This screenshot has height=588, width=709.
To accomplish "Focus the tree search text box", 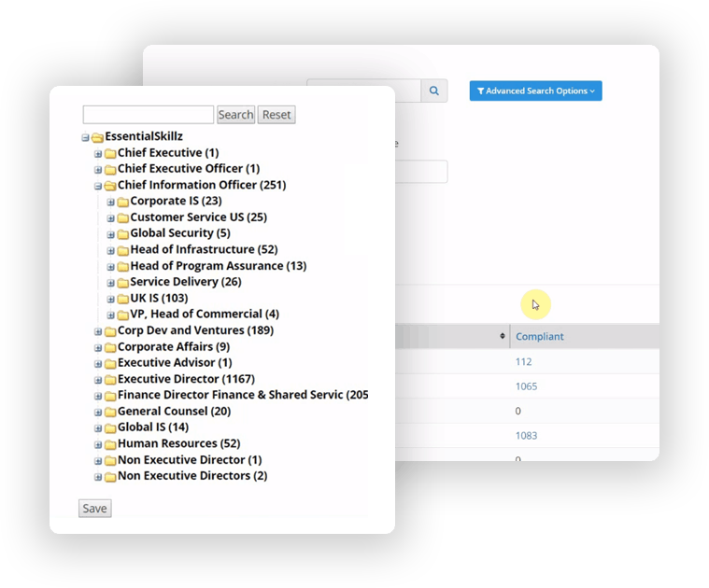I will pos(149,115).
